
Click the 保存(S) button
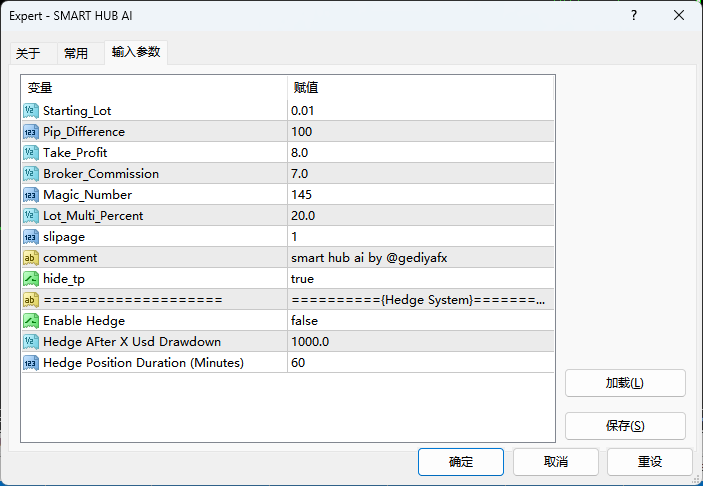click(625, 426)
